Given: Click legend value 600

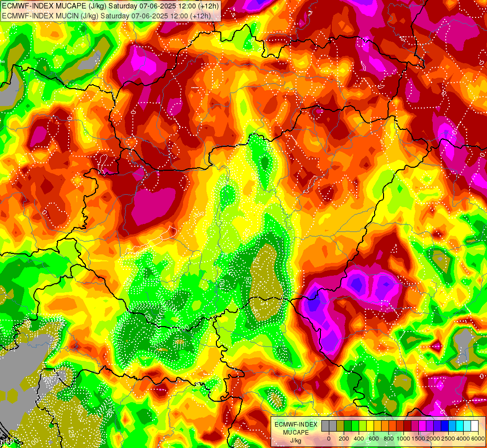Looking at the screenshot, I should click(x=374, y=439).
